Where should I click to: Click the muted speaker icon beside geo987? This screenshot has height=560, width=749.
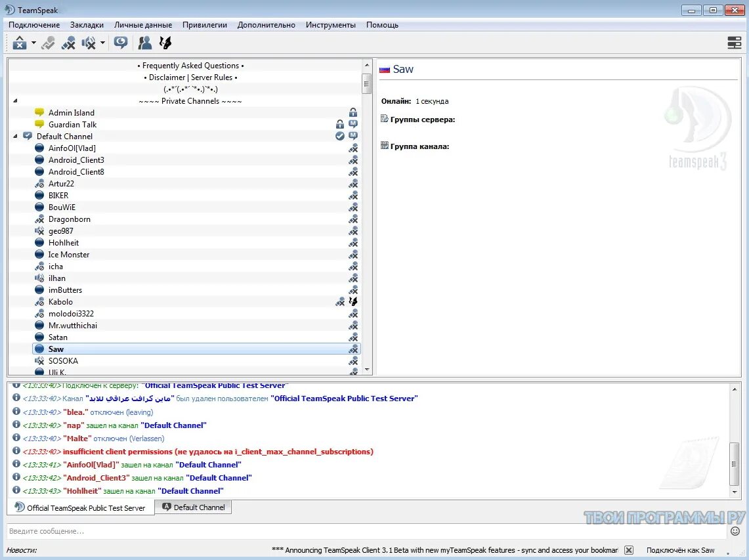(39, 231)
